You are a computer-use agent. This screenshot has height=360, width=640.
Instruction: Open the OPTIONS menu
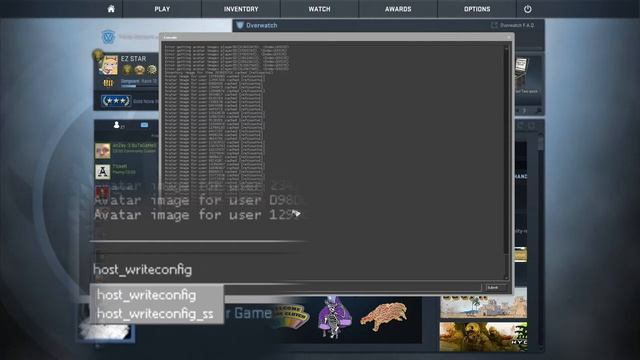(x=477, y=9)
